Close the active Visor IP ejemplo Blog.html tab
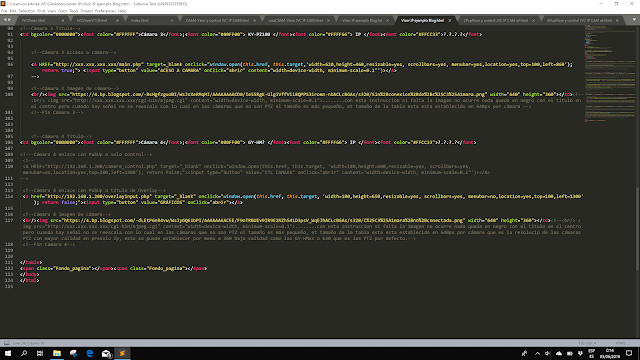The width and height of the screenshot is (640, 360). coord(450,20)
